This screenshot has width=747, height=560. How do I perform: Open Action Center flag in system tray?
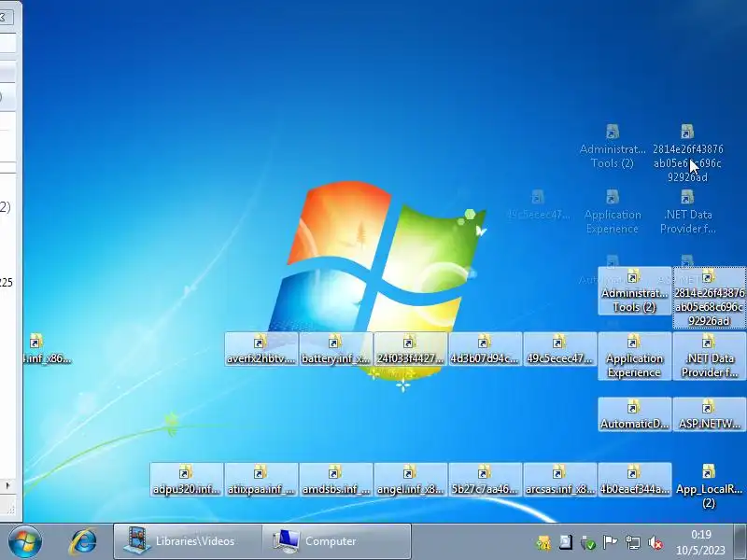[610, 542]
